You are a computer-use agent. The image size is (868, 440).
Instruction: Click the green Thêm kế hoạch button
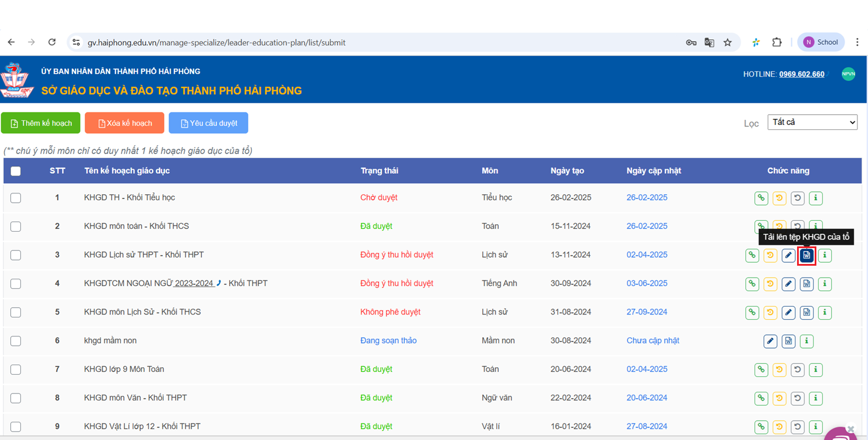click(41, 123)
